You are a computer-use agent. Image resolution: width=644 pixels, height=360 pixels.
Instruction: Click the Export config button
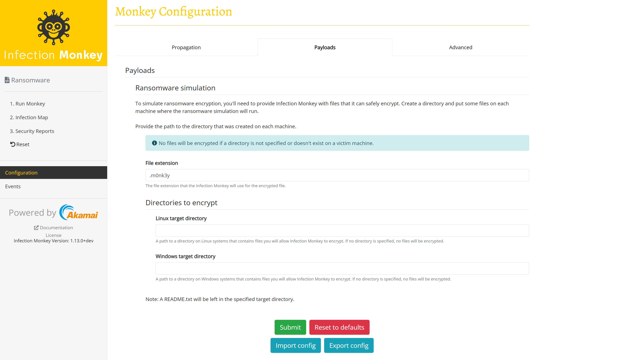[349, 345]
